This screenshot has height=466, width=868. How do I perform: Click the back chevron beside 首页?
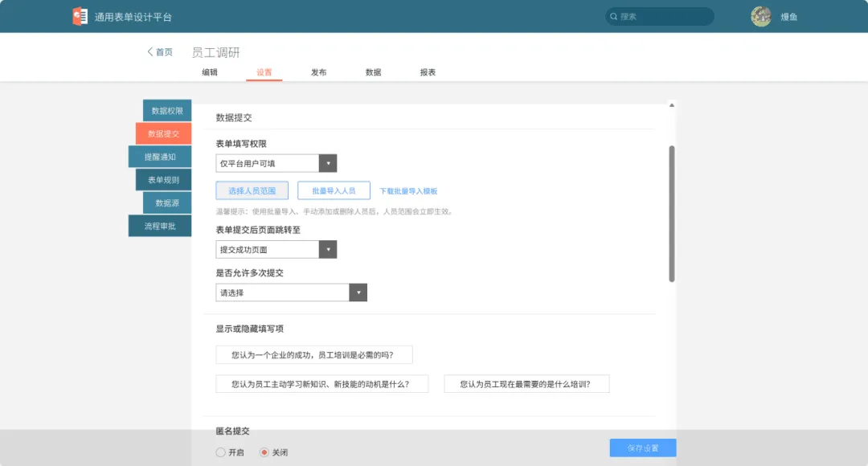149,51
